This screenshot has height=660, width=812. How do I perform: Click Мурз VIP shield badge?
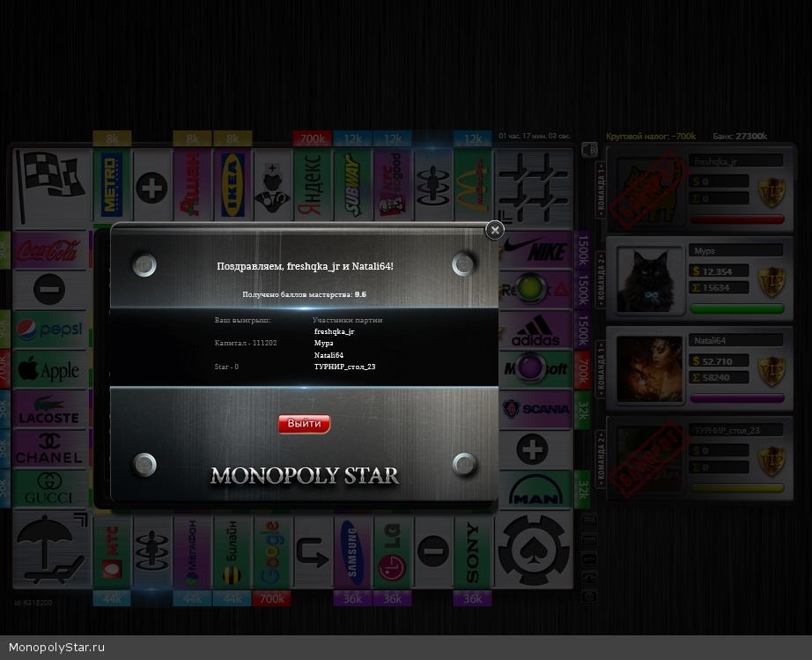pyautogui.click(x=771, y=281)
